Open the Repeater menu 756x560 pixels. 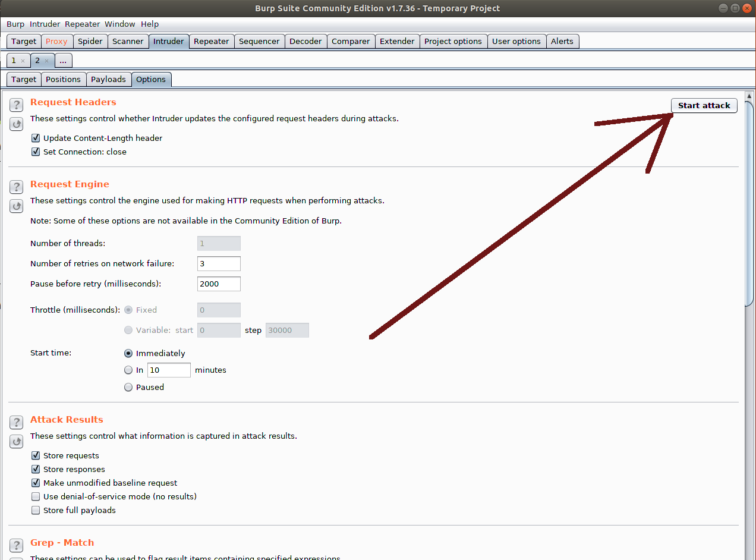pyautogui.click(x=83, y=24)
